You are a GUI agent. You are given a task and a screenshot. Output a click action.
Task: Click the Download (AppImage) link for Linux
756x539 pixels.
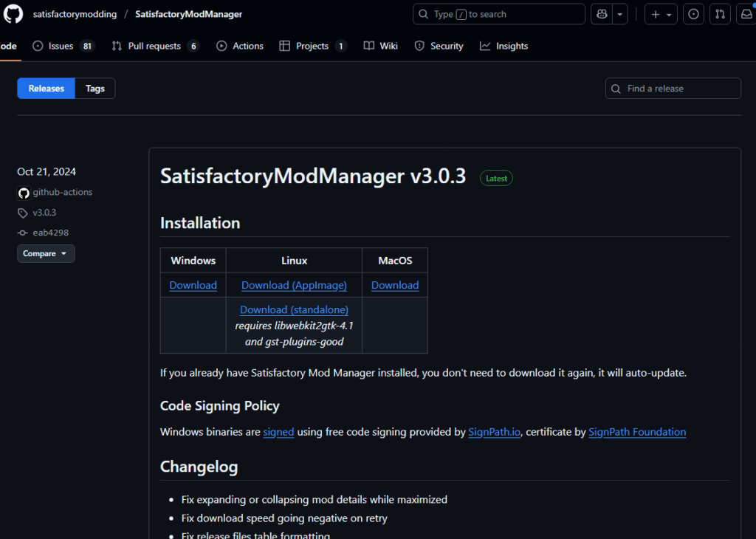[294, 285]
